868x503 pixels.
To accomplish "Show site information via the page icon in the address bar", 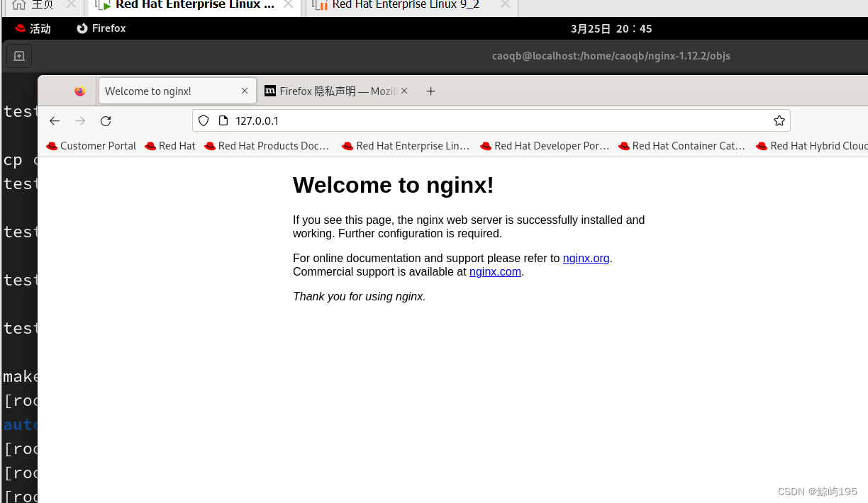I will 223,120.
